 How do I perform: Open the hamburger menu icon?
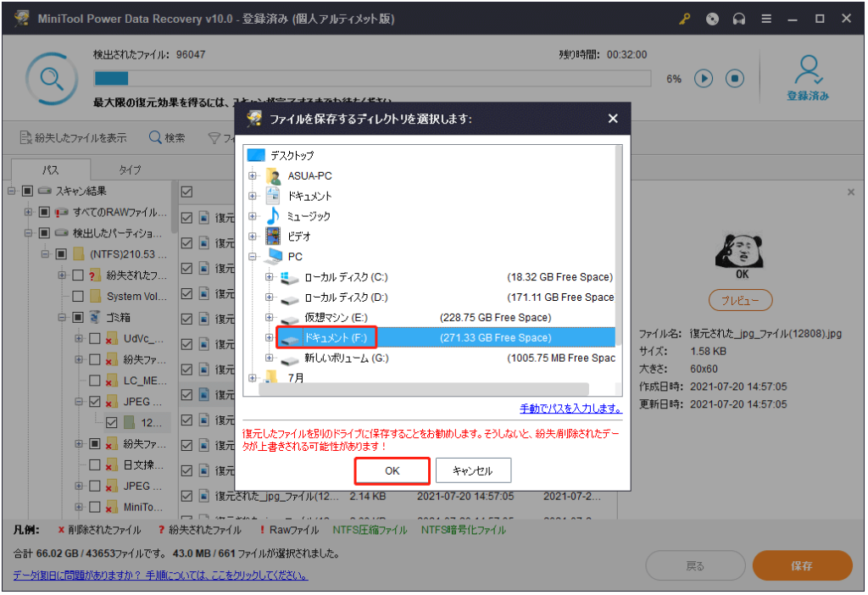click(x=766, y=19)
